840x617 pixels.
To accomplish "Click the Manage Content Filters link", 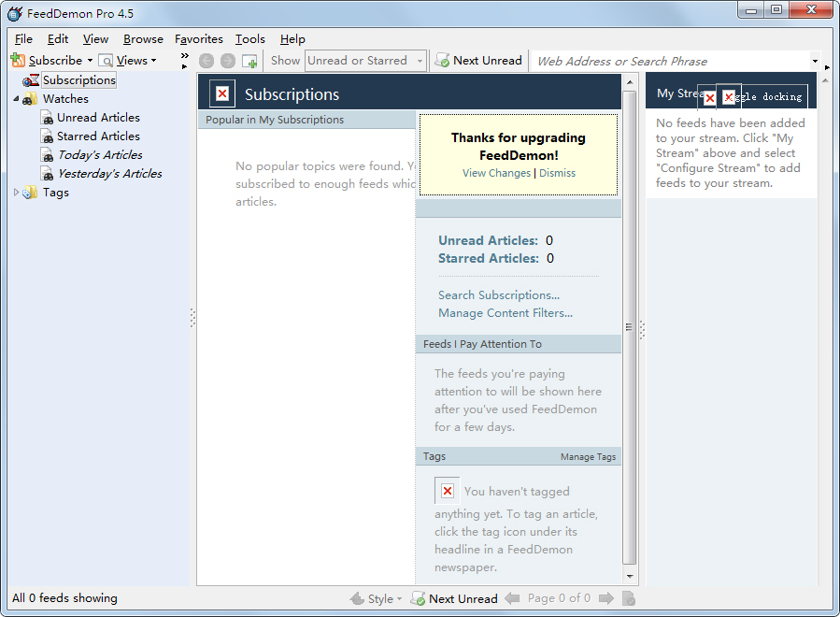I will pyautogui.click(x=505, y=313).
